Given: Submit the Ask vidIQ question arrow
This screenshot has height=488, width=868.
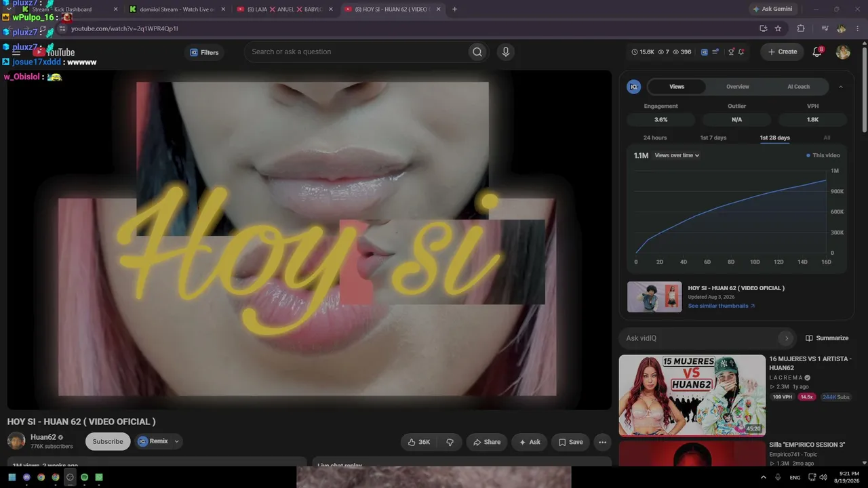Looking at the screenshot, I should click(786, 338).
